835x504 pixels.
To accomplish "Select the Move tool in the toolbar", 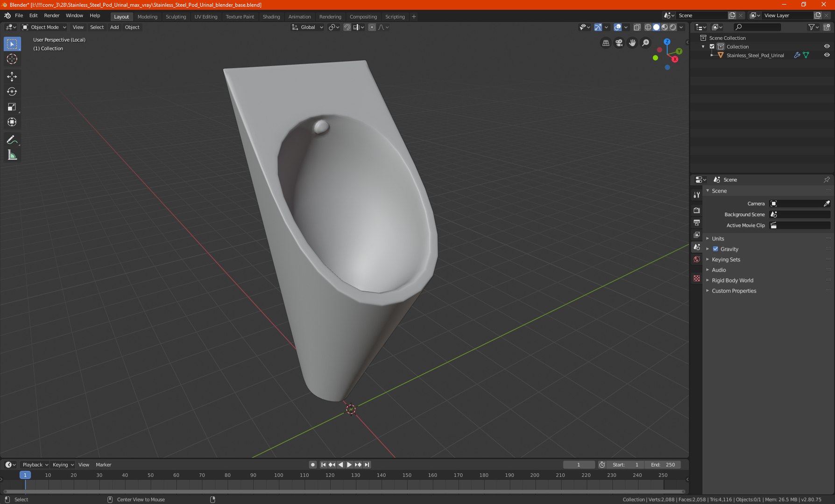I will tap(12, 77).
